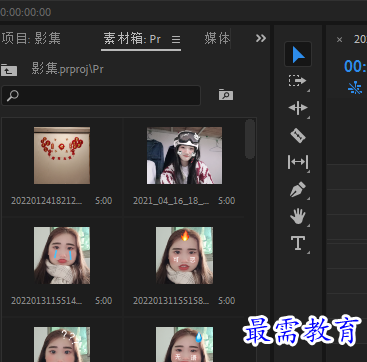The width and height of the screenshot is (367, 362).
Task: Select the fire emoji forehead thumbnail
Action: tap(184, 255)
